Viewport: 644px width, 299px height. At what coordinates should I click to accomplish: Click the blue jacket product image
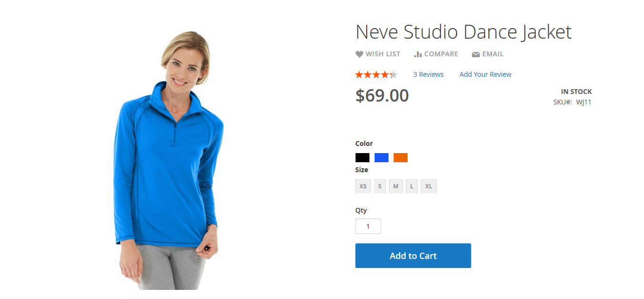(x=168, y=160)
